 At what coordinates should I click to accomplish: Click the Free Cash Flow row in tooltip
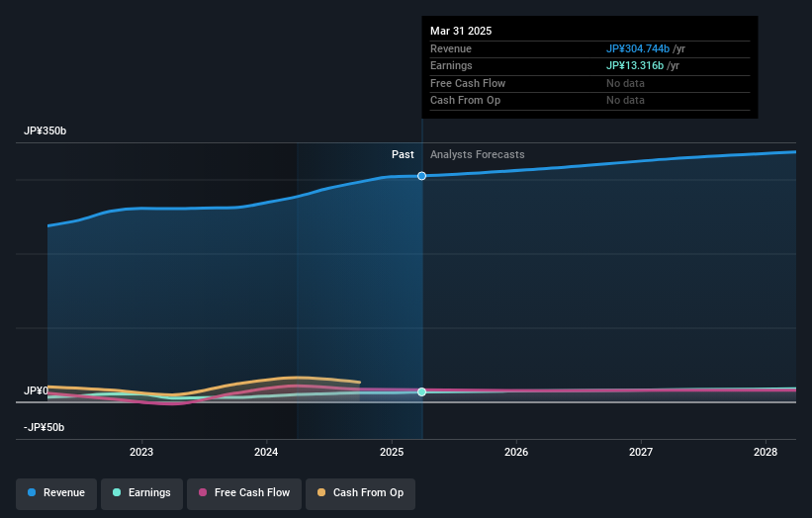(589, 83)
